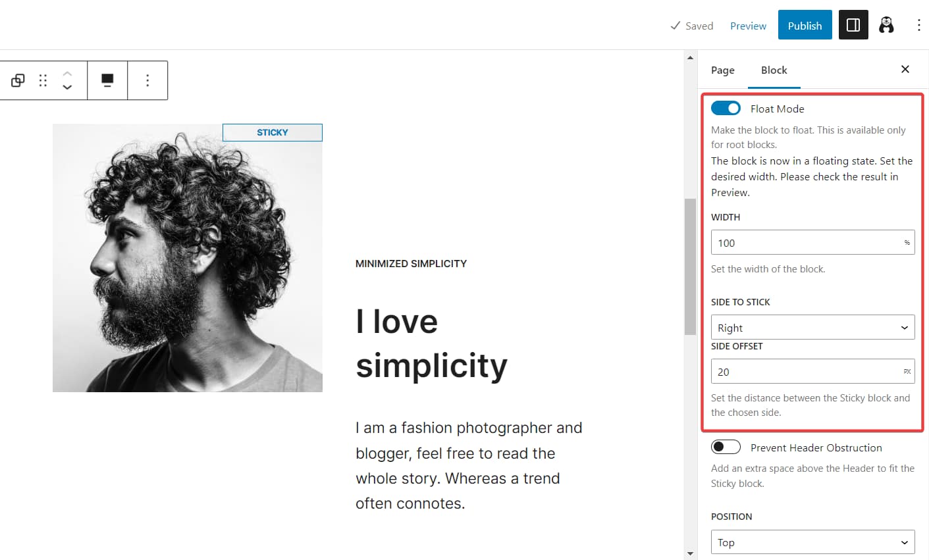Open the block options kebab menu
This screenshot has width=929, height=560.
(x=147, y=80)
